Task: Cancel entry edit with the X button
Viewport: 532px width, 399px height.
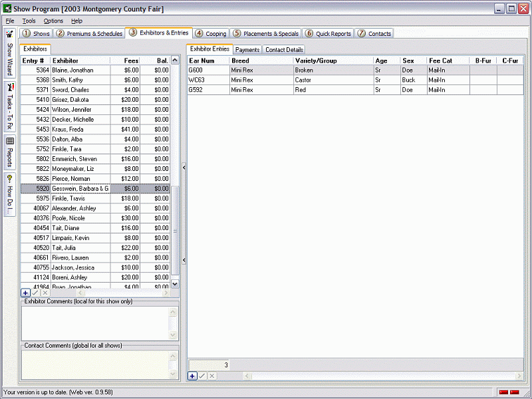Action: (211, 376)
